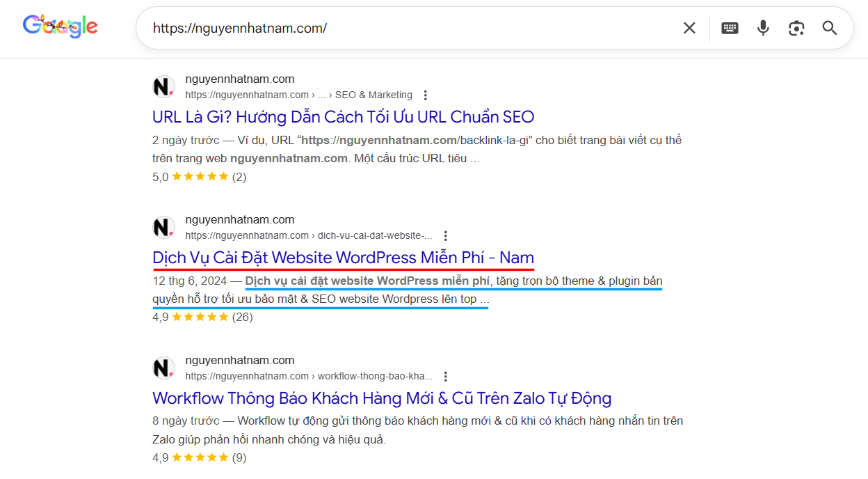
Task: Click site favicon of URL Là Gì result
Action: [163, 87]
